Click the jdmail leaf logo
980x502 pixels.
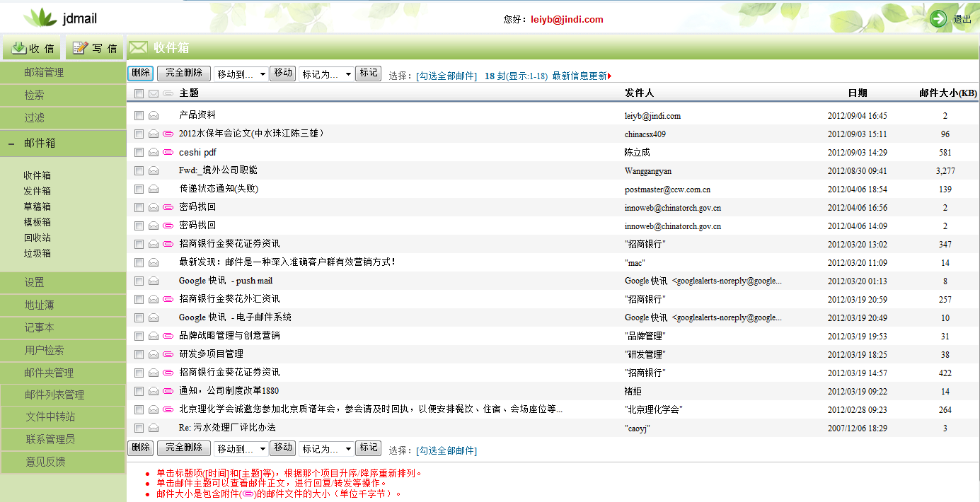40,18
